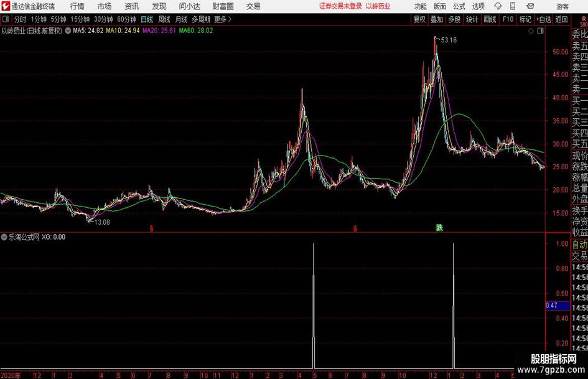This screenshot has width=588, height=379.
Task: Open the 问小达 menu
Action: pos(189,6)
